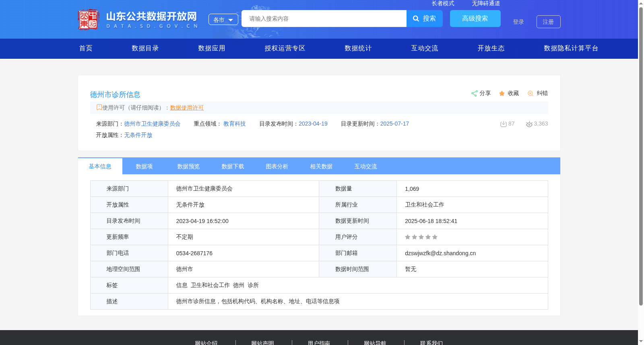This screenshot has height=345, width=644.
Task: Open 开放生态 navigation item
Action: point(491,48)
